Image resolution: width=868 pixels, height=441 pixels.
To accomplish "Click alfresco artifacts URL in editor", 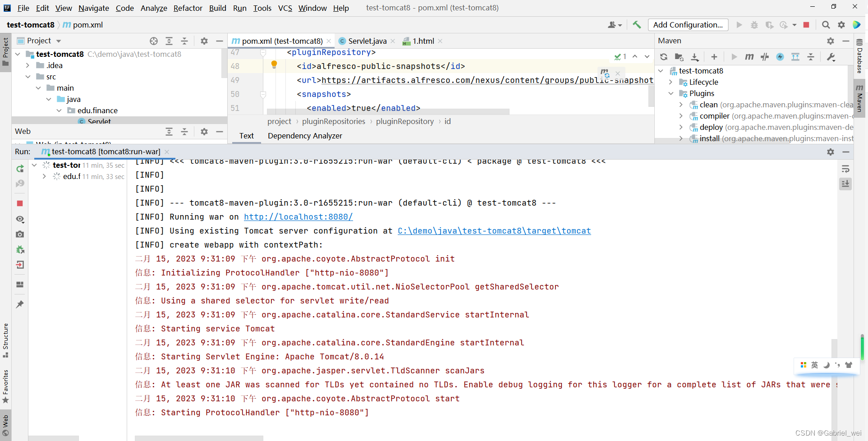I will (x=487, y=80).
